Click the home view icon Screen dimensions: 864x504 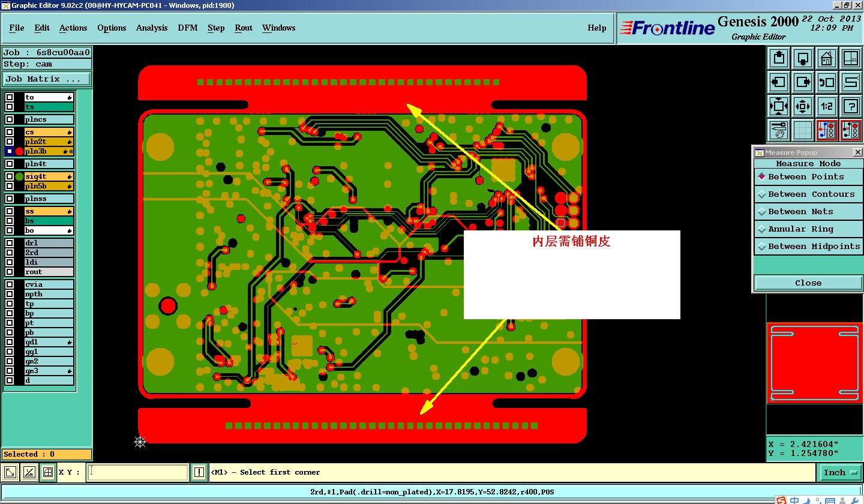point(827,58)
